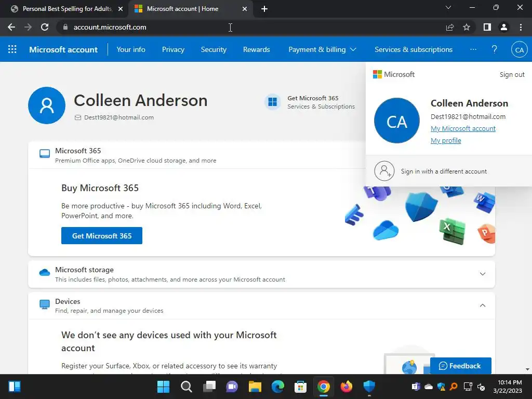Open the clock and date in system tray
The image size is (532, 399).
(508, 387)
